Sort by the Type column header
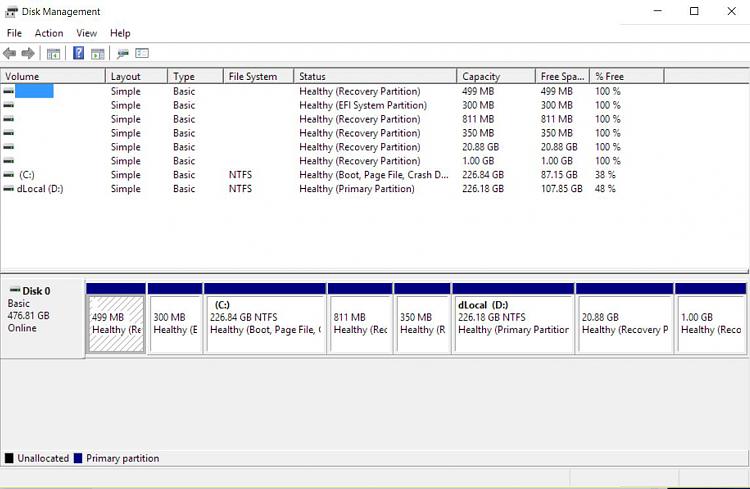The height and width of the screenshot is (489, 750). [196, 76]
